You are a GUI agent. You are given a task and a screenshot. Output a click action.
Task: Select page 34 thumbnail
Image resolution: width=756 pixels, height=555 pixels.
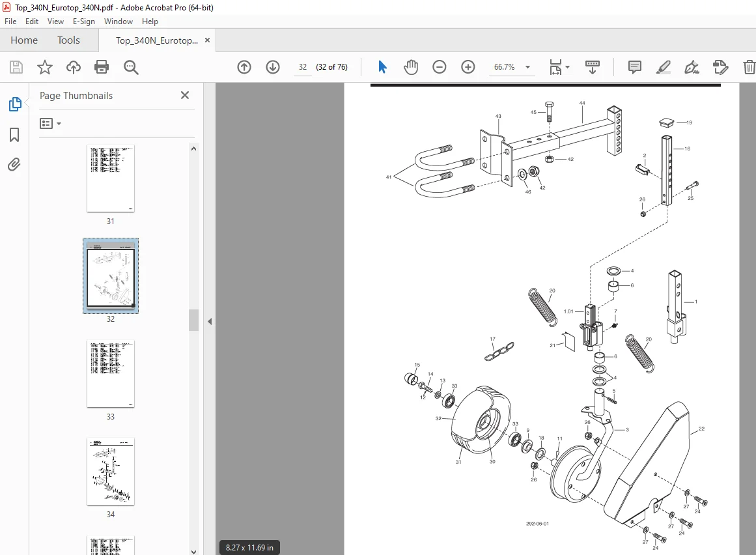pos(111,472)
